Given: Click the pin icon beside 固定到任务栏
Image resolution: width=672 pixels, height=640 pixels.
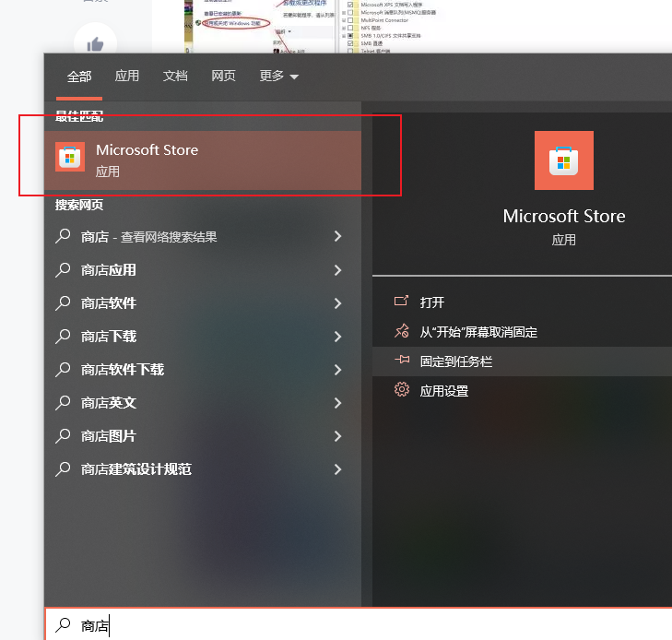Looking at the screenshot, I should (402, 360).
